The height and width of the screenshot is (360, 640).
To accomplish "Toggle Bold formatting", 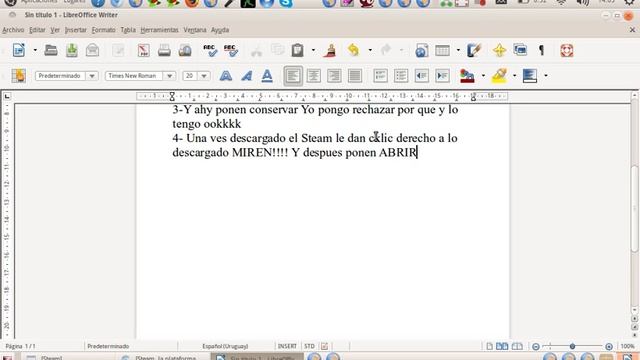I will pyautogui.click(x=226, y=76).
